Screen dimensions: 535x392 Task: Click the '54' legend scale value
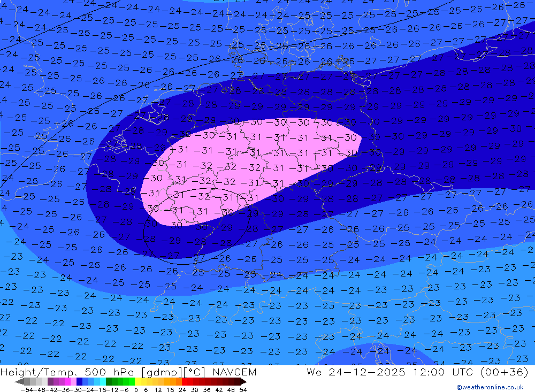coord(243,390)
